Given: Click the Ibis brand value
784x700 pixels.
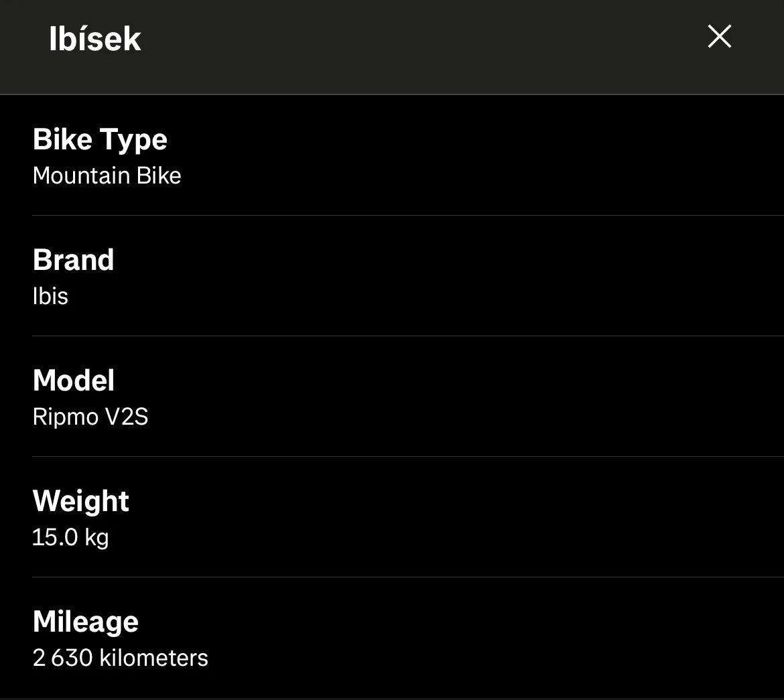Looking at the screenshot, I should [50, 296].
